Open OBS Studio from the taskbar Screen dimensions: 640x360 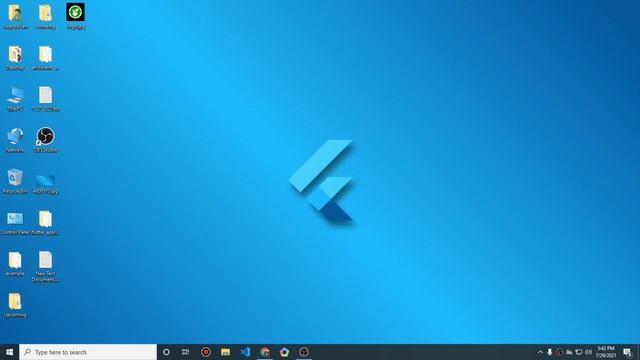pos(304,352)
